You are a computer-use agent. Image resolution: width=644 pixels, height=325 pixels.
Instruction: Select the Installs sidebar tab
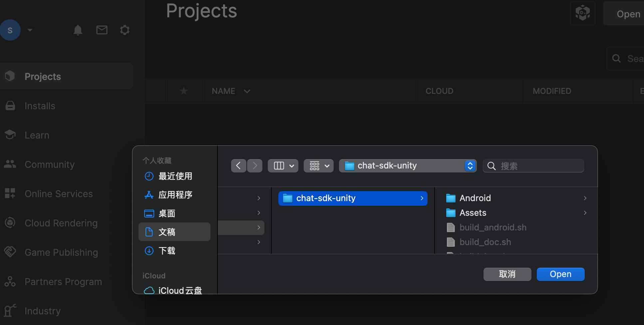(40, 106)
